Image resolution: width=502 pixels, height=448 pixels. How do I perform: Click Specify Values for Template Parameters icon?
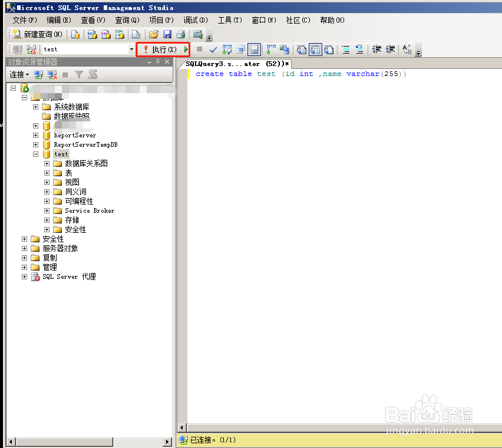click(407, 50)
